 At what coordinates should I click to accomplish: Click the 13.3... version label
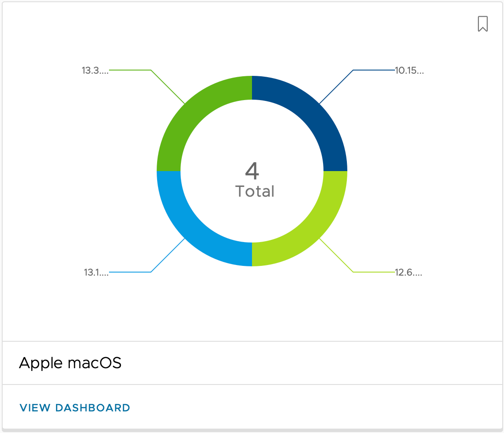pyautogui.click(x=95, y=71)
